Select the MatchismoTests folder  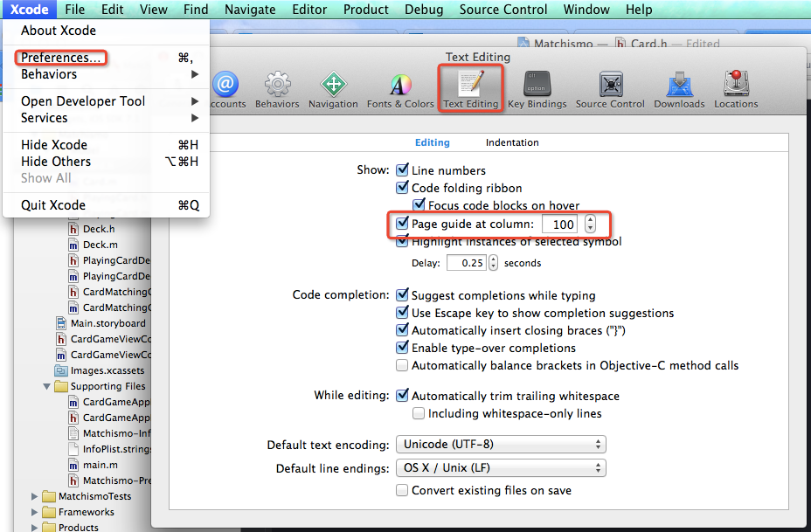[87, 496]
